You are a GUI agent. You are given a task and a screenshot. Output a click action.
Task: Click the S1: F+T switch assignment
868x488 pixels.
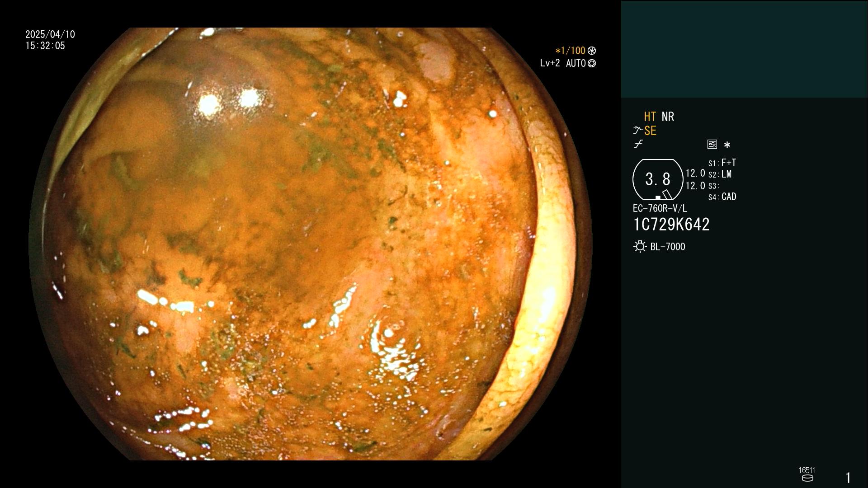tap(722, 163)
